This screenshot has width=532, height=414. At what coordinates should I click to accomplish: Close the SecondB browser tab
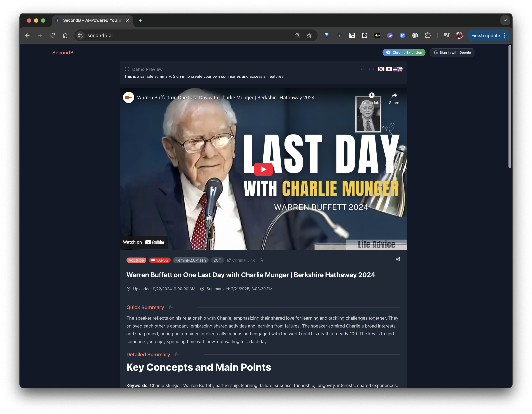pos(128,21)
